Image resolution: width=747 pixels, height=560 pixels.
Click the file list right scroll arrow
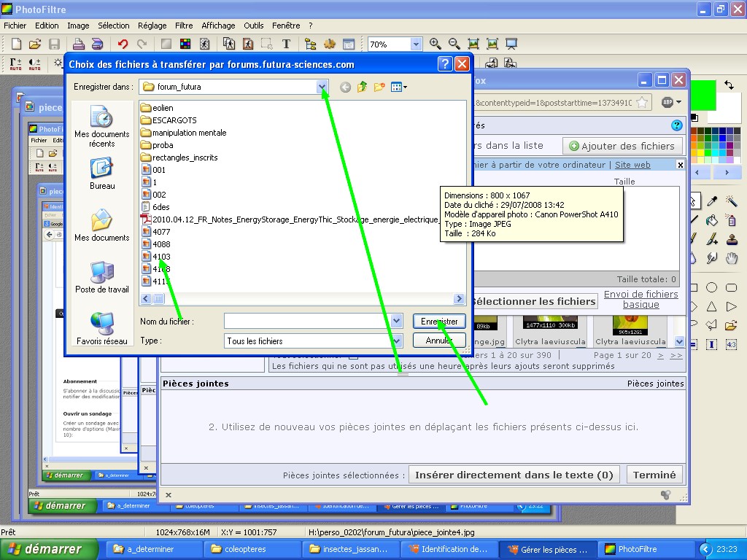pos(459,298)
